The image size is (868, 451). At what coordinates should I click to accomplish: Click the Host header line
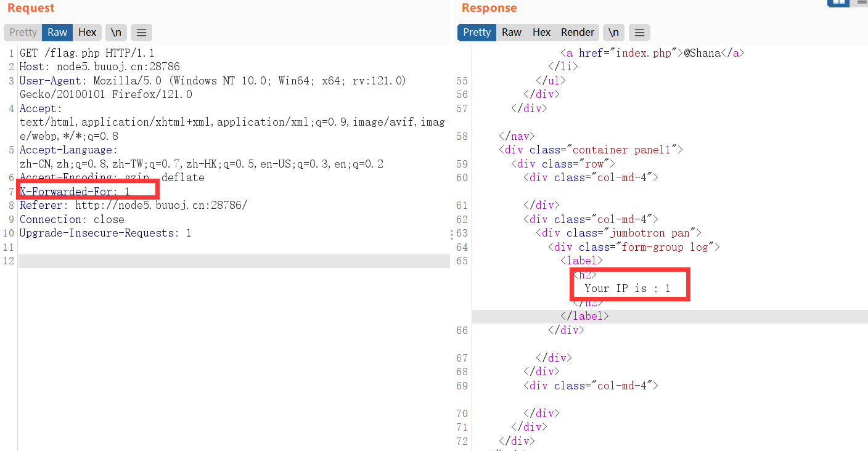coord(99,67)
